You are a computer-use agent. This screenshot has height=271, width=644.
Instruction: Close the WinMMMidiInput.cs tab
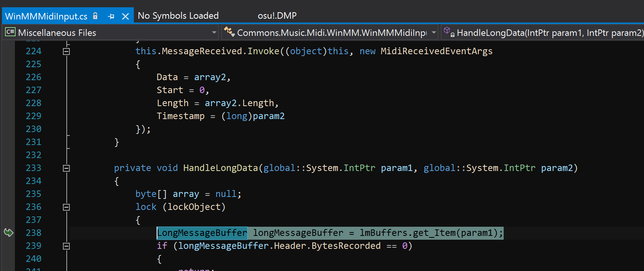tap(125, 16)
